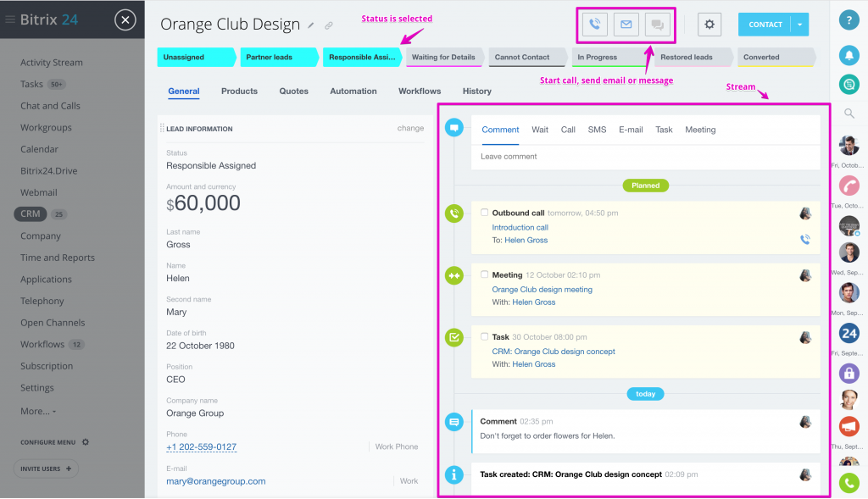The image size is (868, 499).
Task: Set status stage to Converted
Action: (776, 57)
